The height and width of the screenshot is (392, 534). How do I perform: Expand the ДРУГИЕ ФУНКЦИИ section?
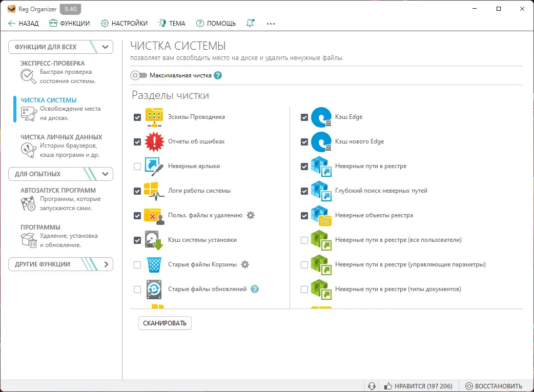click(x=60, y=264)
